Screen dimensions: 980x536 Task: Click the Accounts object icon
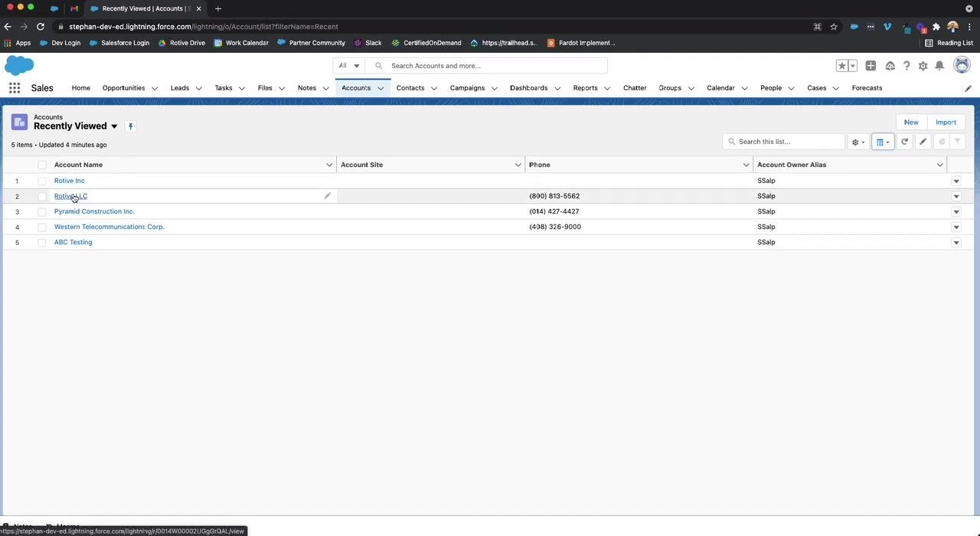coord(19,123)
